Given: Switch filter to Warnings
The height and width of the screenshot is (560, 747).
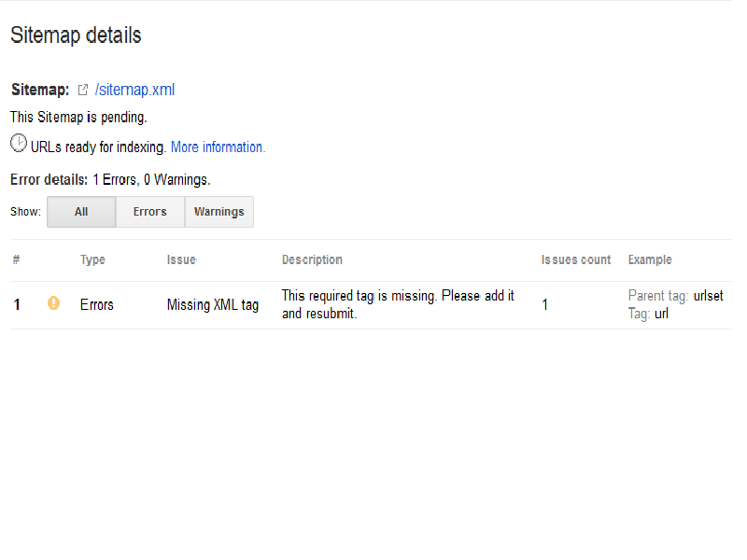Looking at the screenshot, I should 218,212.
